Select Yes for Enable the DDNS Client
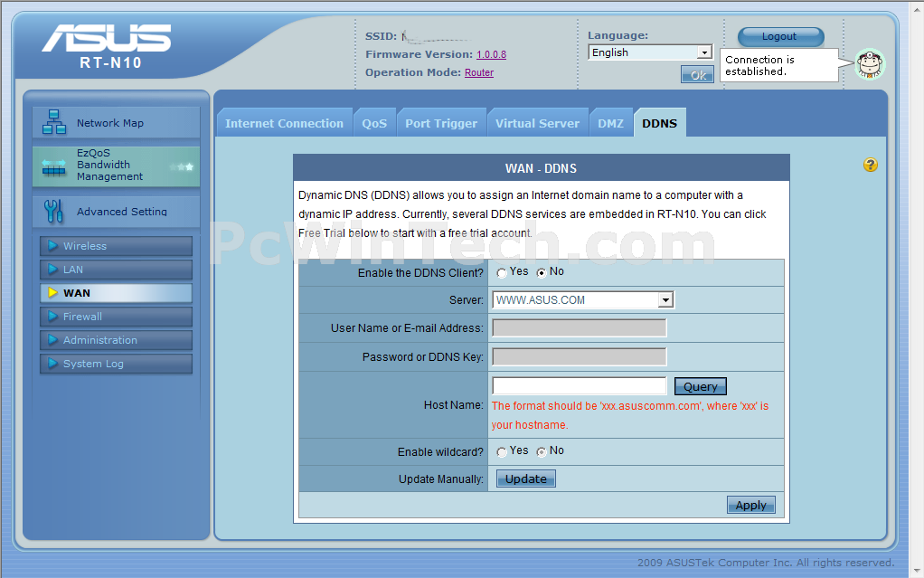Image resolution: width=924 pixels, height=578 pixels. point(502,272)
